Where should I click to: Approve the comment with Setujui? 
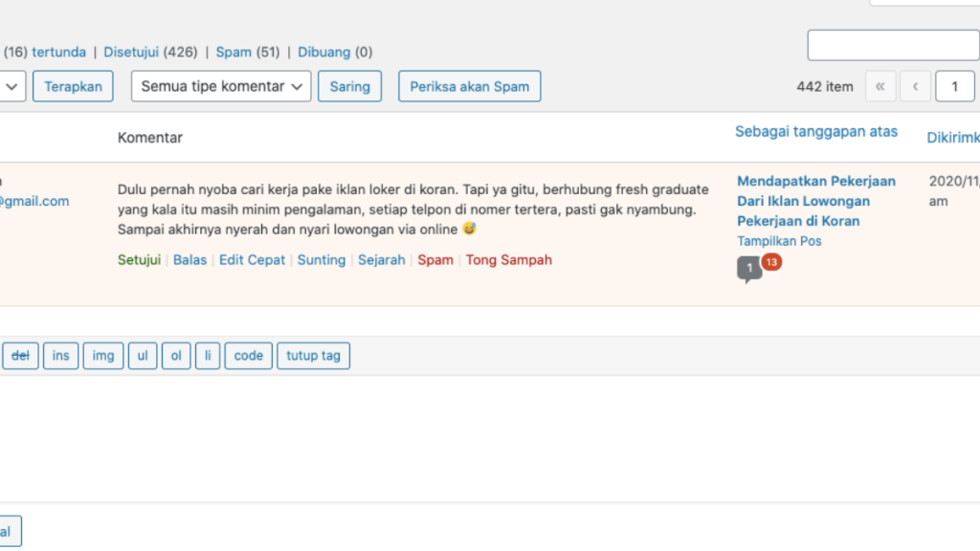(139, 260)
